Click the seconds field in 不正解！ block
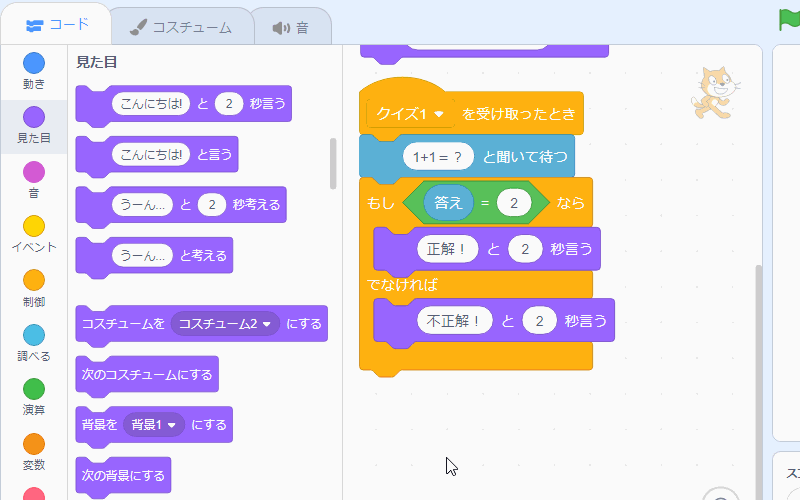Viewport: 800px width, 500px height. pyautogui.click(x=539, y=320)
